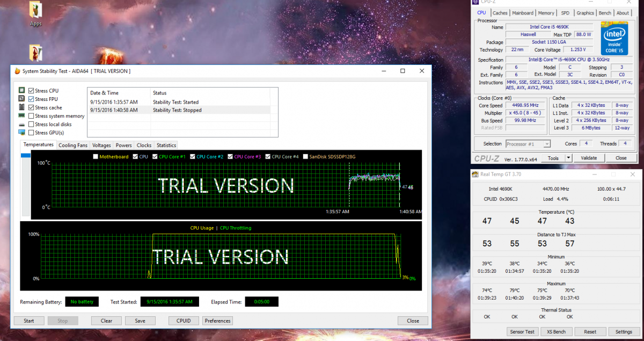The height and width of the screenshot is (341, 644).
Task: Toggle the CPU Core #4 graph checkbox
Action: click(x=268, y=157)
